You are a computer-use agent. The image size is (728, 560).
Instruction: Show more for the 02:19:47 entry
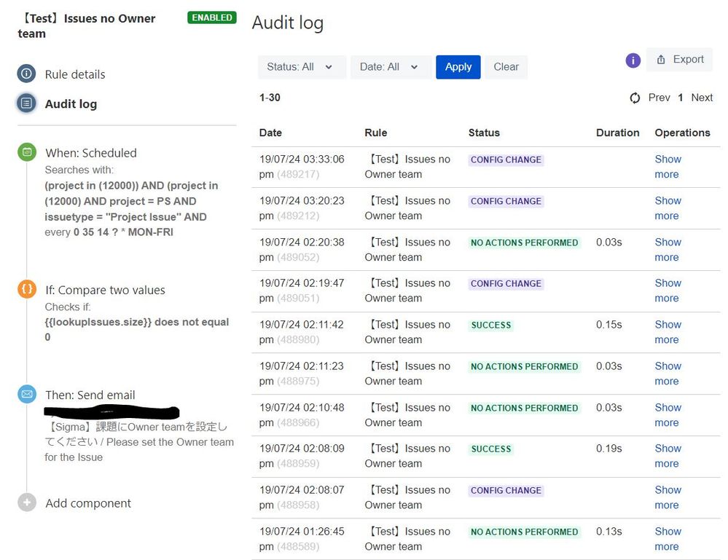pos(668,291)
